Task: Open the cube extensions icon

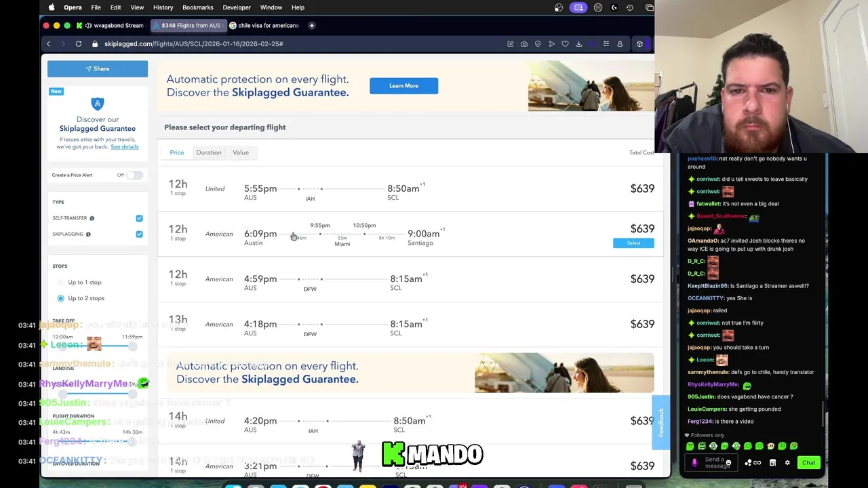Action: [639, 44]
